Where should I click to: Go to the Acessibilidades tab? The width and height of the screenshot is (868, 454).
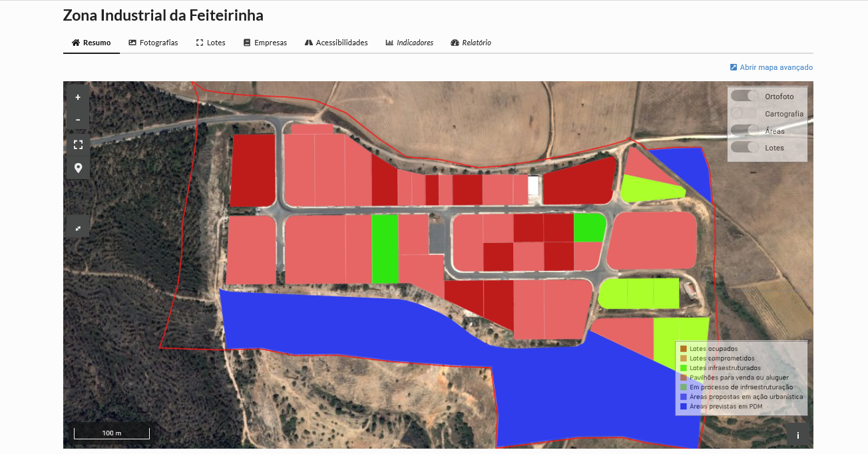coord(336,43)
